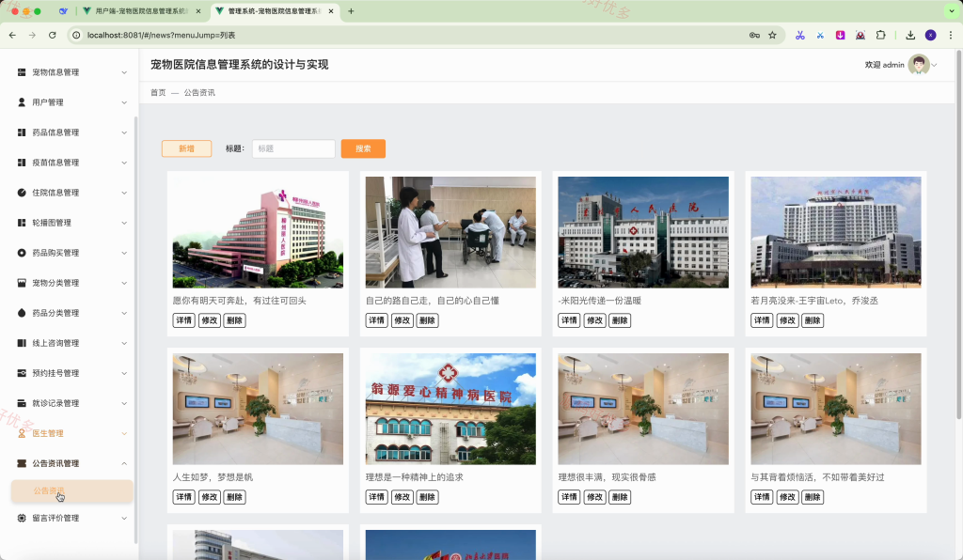This screenshot has height=560, width=963.
Task: Open the 线上咨询管理 menu
Action: pyautogui.click(x=71, y=343)
